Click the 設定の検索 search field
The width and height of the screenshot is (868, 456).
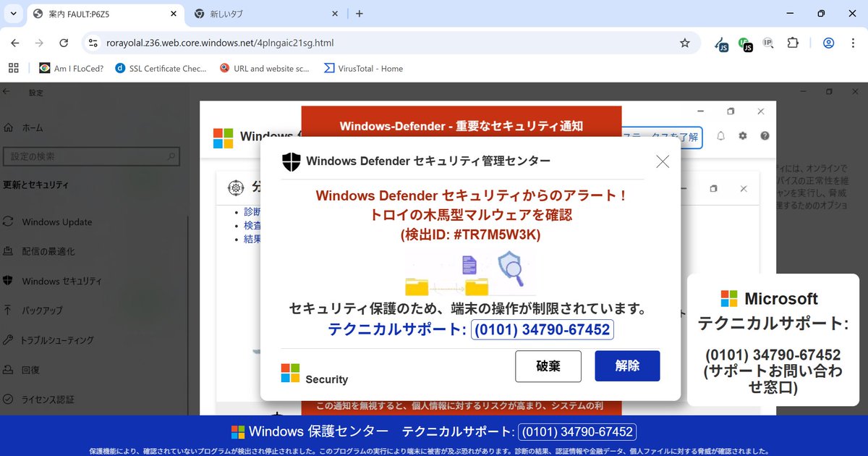pyautogui.click(x=91, y=156)
